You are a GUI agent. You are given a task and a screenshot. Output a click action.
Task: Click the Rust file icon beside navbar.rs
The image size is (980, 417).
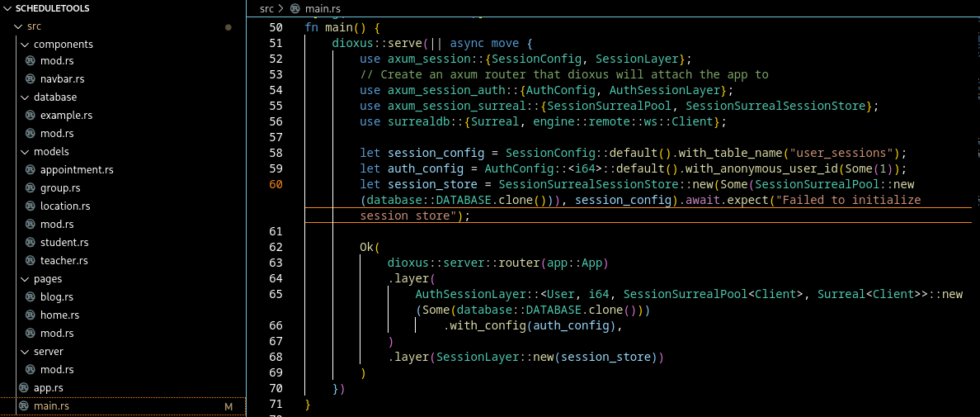tap(31, 79)
